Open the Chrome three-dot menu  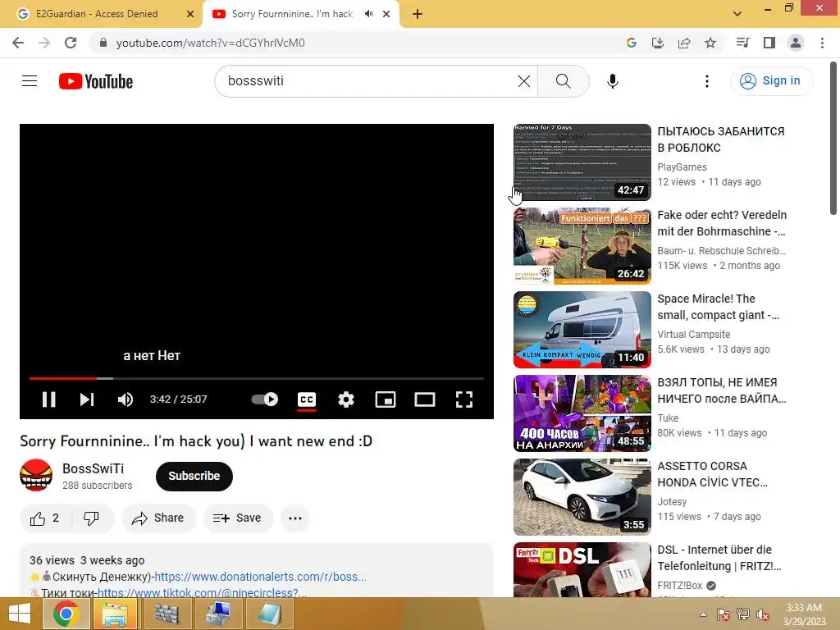tap(822, 43)
